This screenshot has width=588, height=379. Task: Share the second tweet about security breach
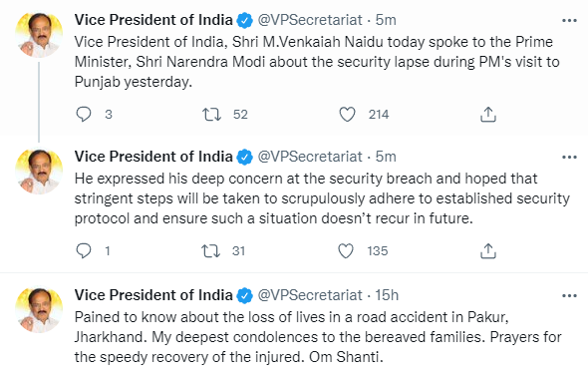[x=488, y=251]
